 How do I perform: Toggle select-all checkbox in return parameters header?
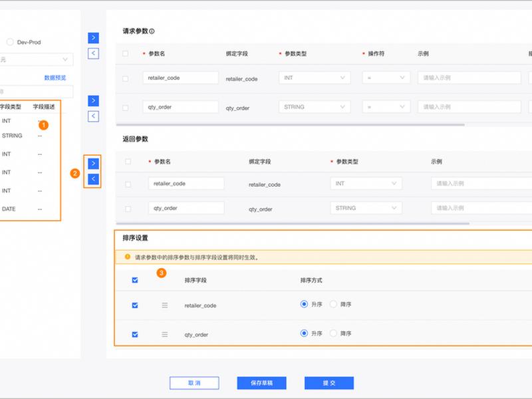tap(128, 162)
